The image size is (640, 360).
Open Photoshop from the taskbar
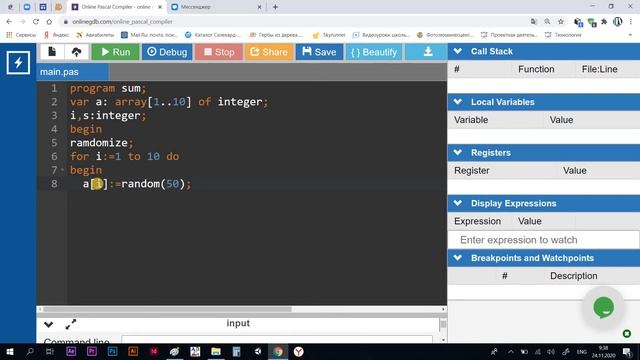[112, 351]
